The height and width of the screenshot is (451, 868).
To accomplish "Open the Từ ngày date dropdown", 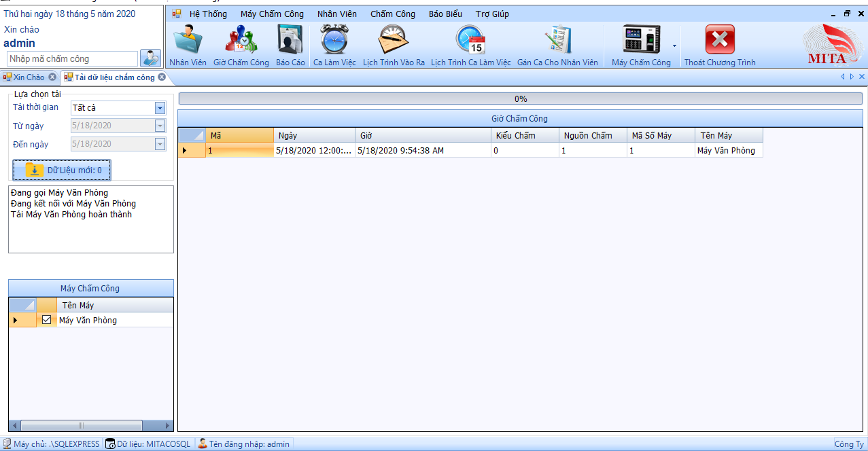I will 160,126.
